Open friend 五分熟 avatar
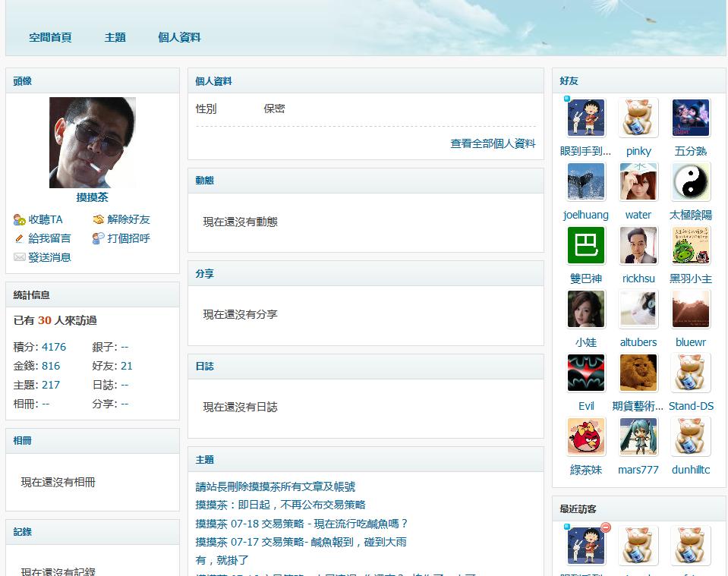The image size is (728, 576). pyautogui.click(x=690, y=118)
